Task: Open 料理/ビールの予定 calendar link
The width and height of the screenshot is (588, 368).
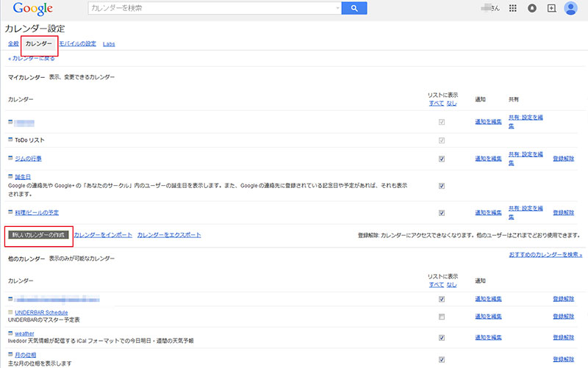Action: click(37, 212)
